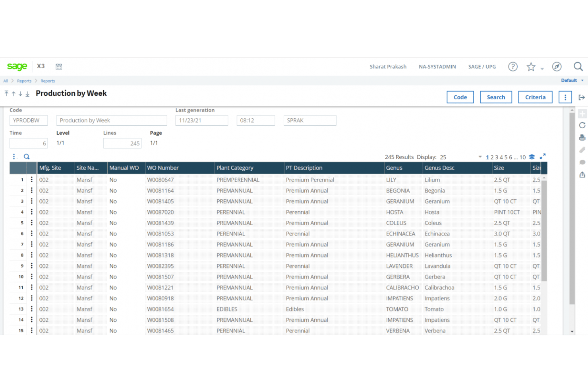Click the favorites star icon
588x392 pixels.
[x=531, y=67]
